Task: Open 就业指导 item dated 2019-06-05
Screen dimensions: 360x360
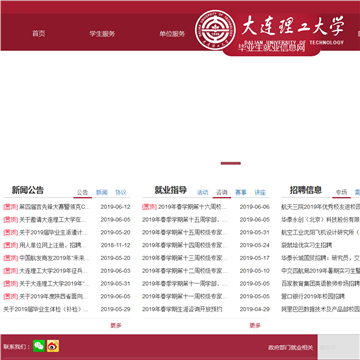Action: pos(185,220)
